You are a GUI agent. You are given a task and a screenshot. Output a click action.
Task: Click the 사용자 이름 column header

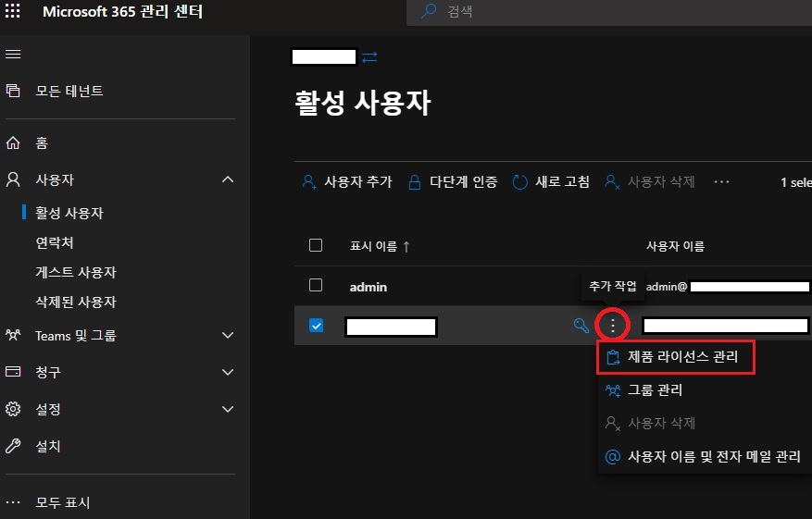click(x=675, y=246)
